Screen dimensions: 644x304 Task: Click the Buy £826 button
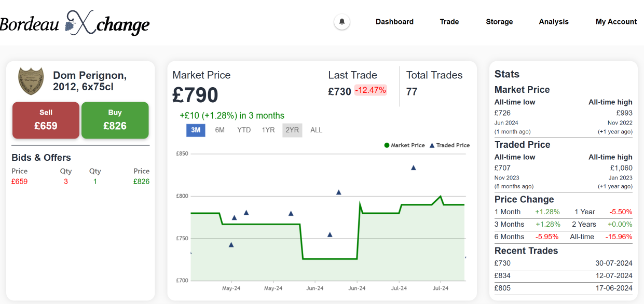[x=115, y=120]
